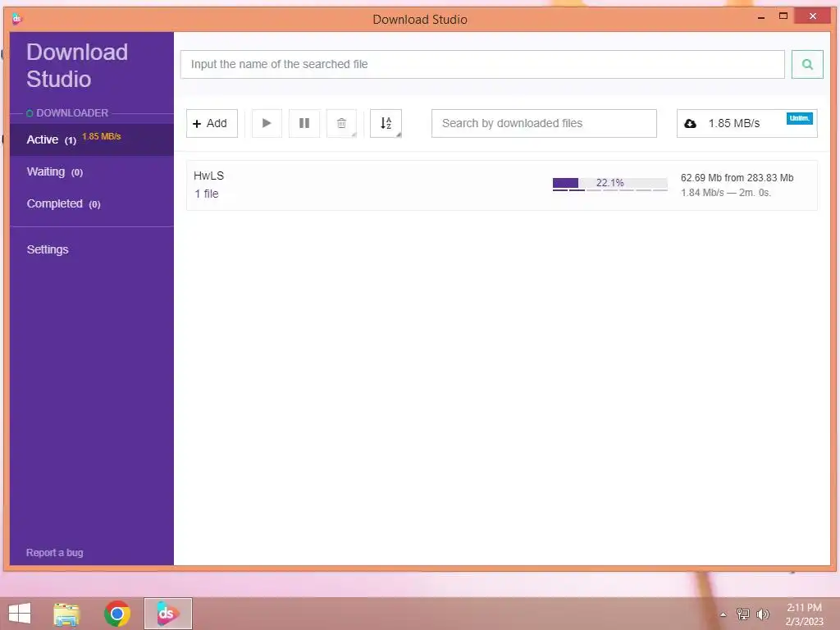The image size is (840, 630).
Task: Click the '1.84 Mb/s — 2m. 0s.' status text
Action: [x=725, y=193]
